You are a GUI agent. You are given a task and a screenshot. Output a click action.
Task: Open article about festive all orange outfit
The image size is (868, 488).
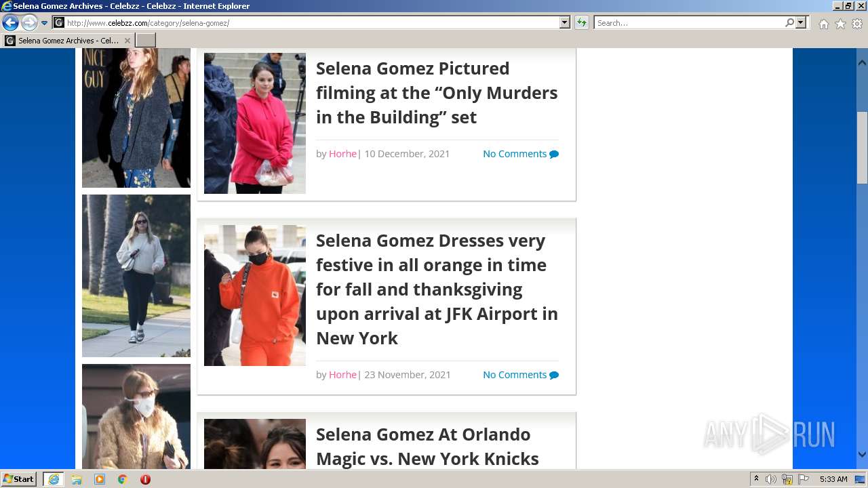(437, 289)
